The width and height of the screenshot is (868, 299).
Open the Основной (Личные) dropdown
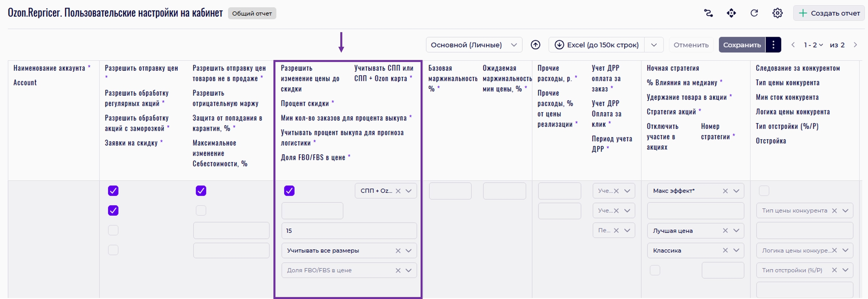(474, 45)
